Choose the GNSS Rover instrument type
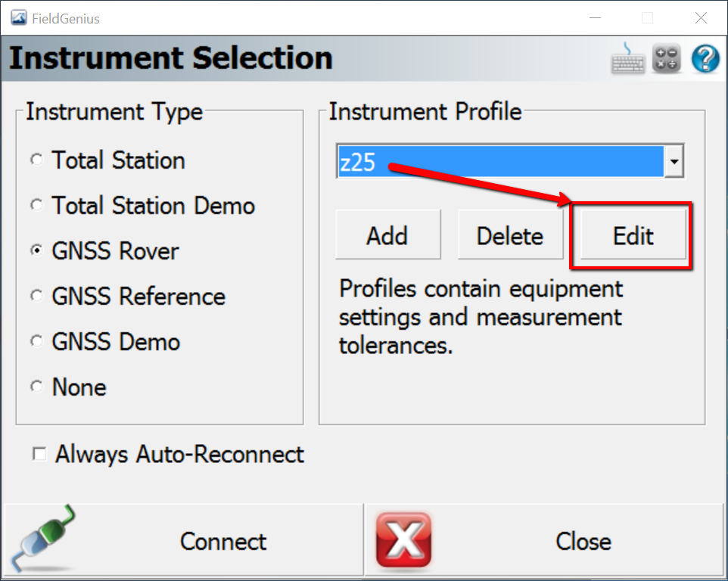Screen dimensions: 728x581 [x=36, y=251]
